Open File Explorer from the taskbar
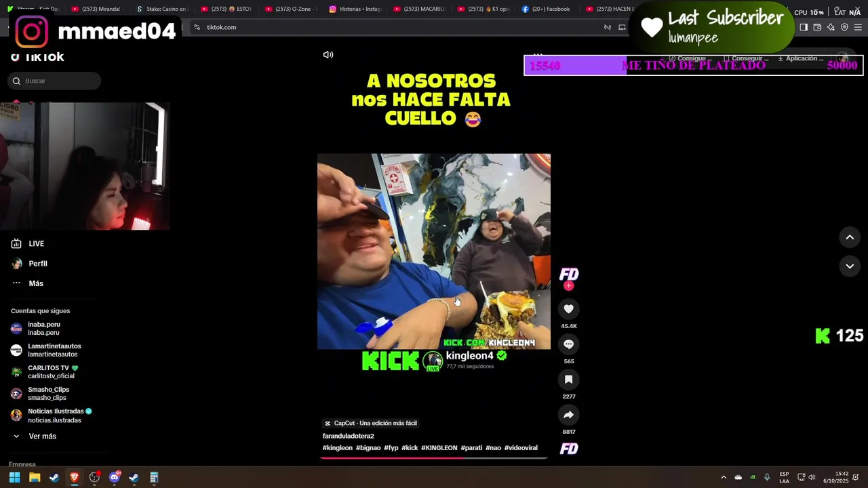 point(35,478)
